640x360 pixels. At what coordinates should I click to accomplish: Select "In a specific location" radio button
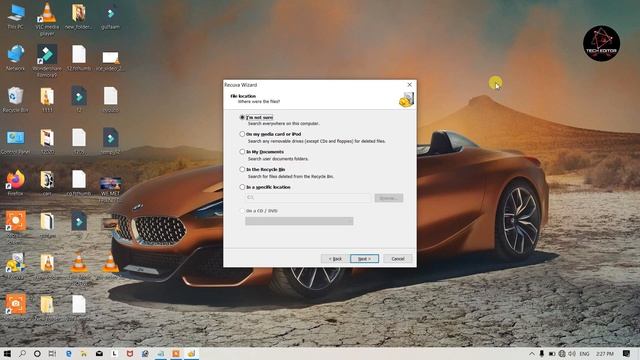(242, 187)
